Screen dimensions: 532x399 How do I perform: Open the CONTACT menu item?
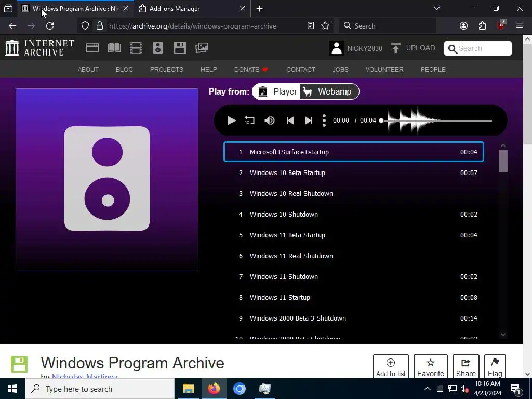click(x=301, y=69)
